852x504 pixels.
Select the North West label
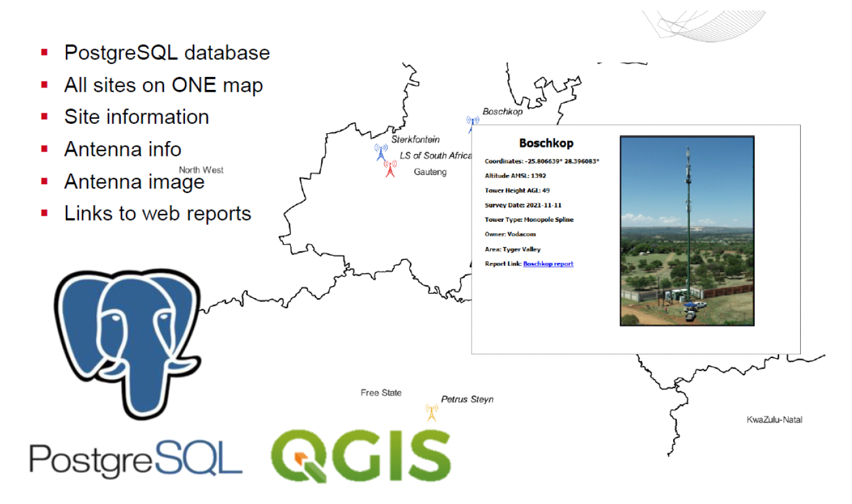point(200,169)
